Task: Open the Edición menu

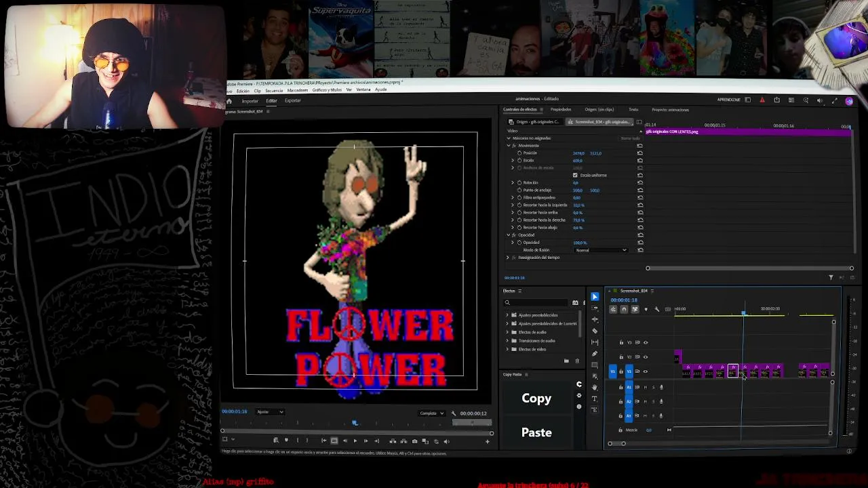Action: [x=242, y=90]
